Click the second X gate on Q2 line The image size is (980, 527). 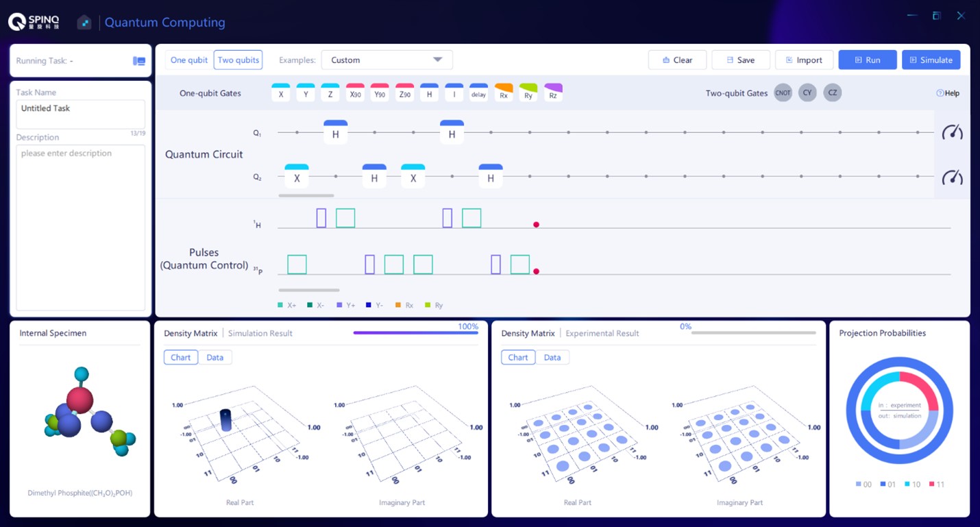click(413, 176)
